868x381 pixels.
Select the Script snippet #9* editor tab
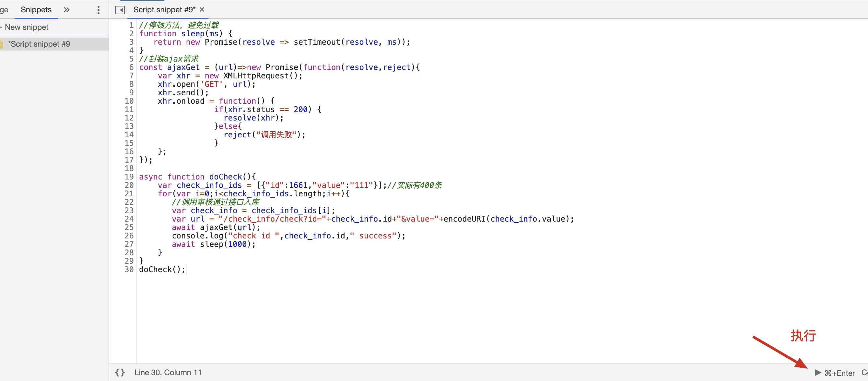point(164,10)
